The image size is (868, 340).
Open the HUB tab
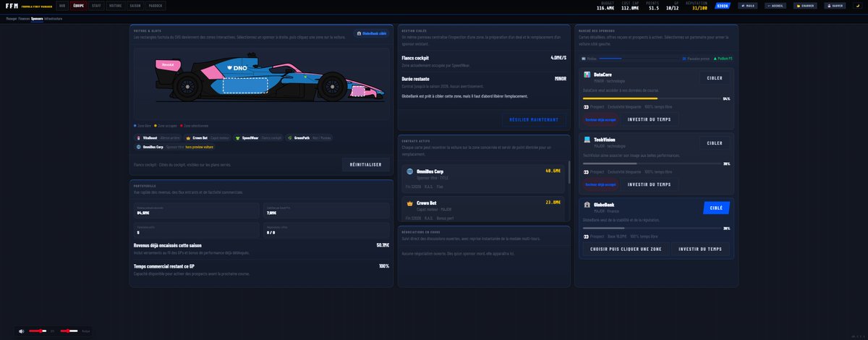click(x=61, y=5)
